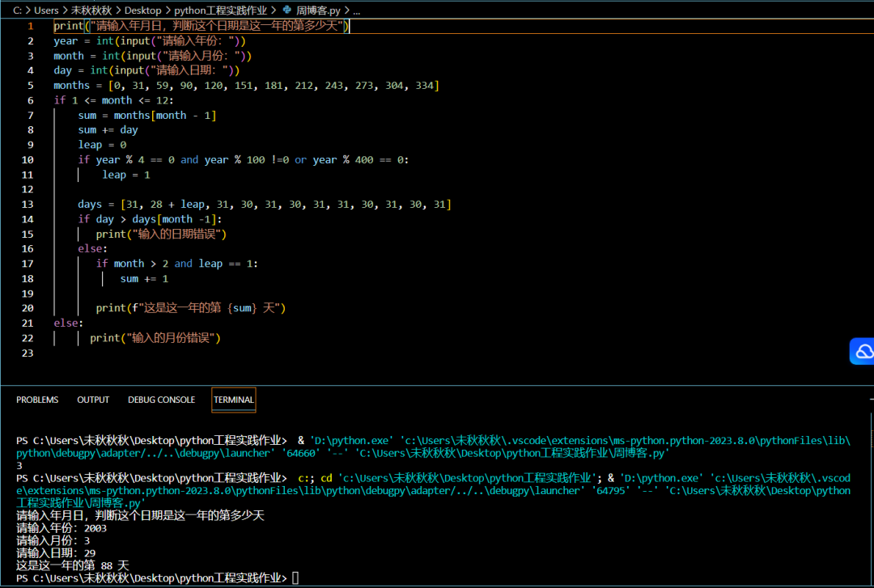Click 'if month > 2 and leap' on line 17
Viewport: 874px width, 588px height.
(159, 264)
